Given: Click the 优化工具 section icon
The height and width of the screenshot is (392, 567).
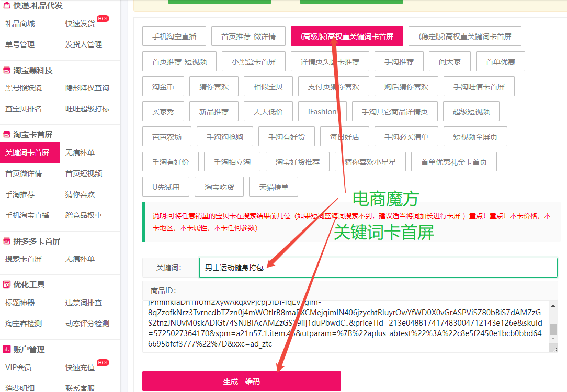Looking at the screenshot, I should tap(6, 284).
